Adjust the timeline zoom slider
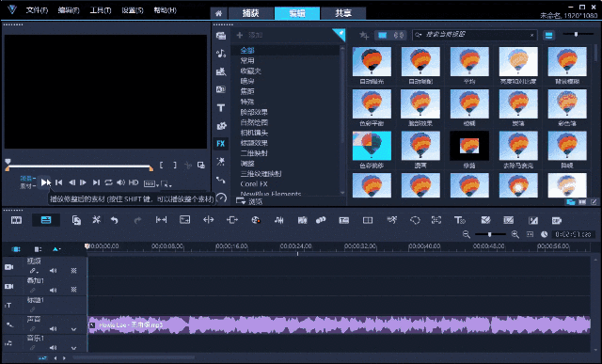This screenshot has height=364, width=602. 490,234
